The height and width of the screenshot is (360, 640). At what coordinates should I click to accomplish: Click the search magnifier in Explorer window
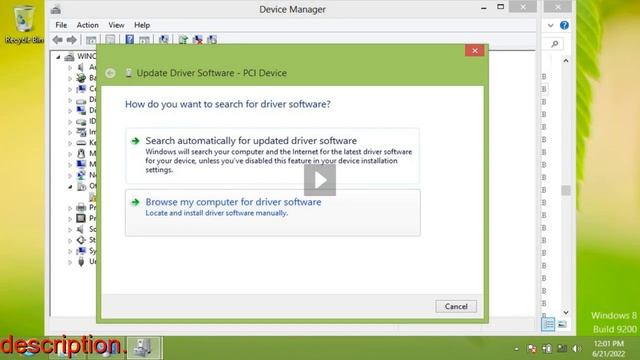[x=555, y=44]
